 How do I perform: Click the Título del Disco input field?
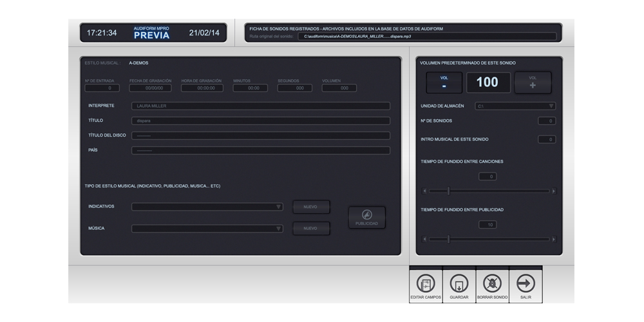[x=260, y=135]
